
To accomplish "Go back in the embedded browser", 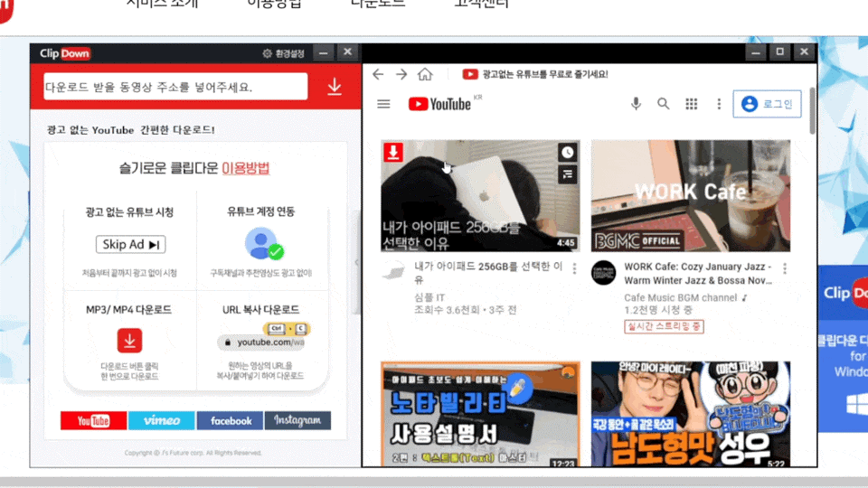I will coord(378,74).
